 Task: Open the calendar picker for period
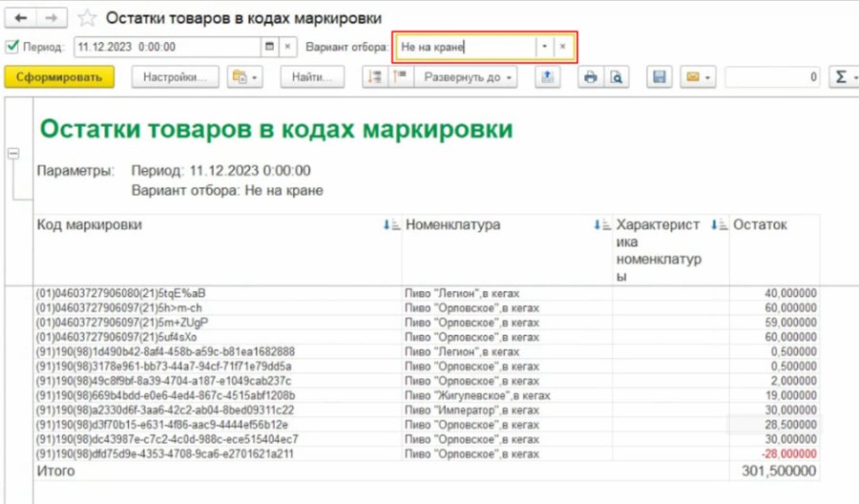(x=269, y=47)
